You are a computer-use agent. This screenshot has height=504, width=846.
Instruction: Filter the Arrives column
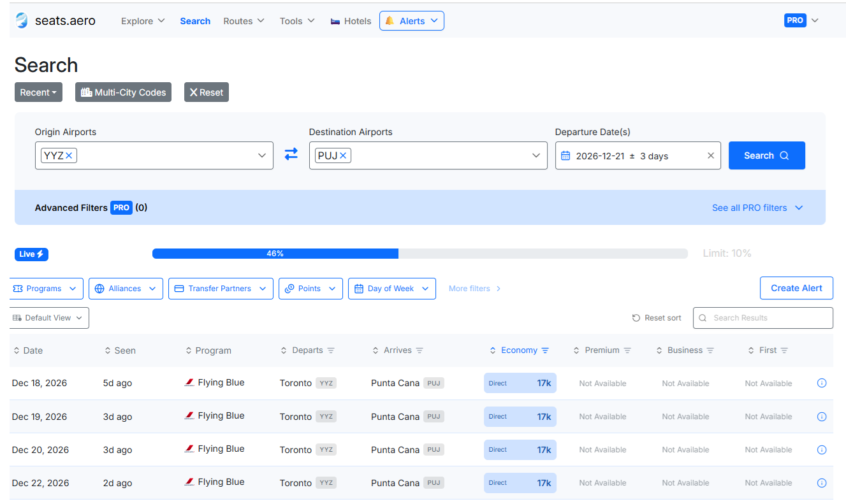419,350
